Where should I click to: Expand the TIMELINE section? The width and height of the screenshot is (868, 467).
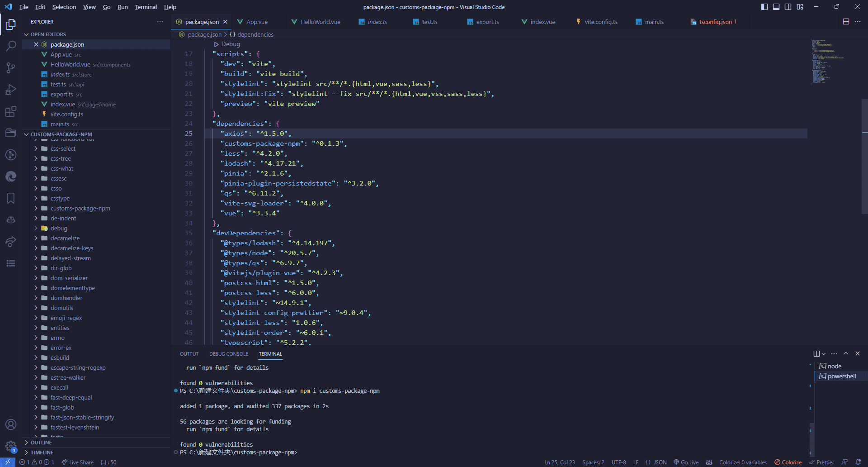[42, 453]
